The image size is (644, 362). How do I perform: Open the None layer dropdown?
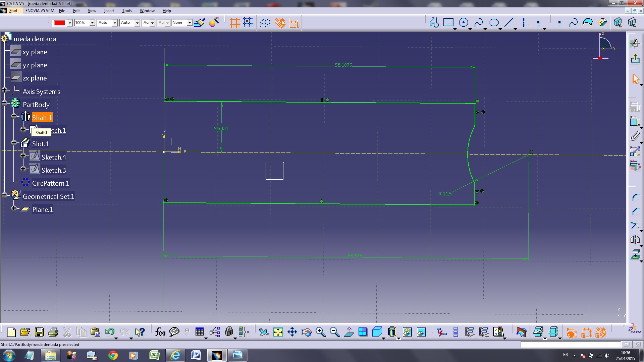click(190, 23)
